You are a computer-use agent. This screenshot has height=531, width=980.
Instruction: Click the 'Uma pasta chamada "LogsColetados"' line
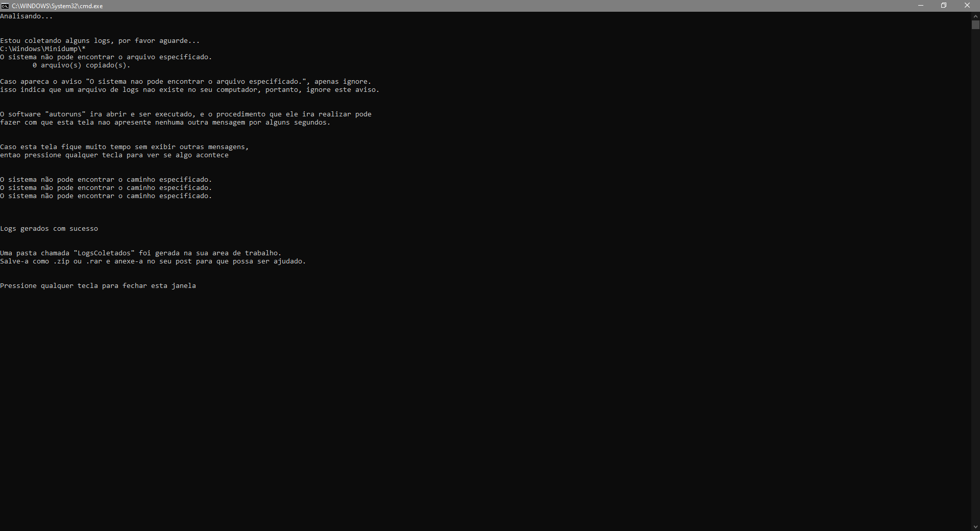coord(141,253)
